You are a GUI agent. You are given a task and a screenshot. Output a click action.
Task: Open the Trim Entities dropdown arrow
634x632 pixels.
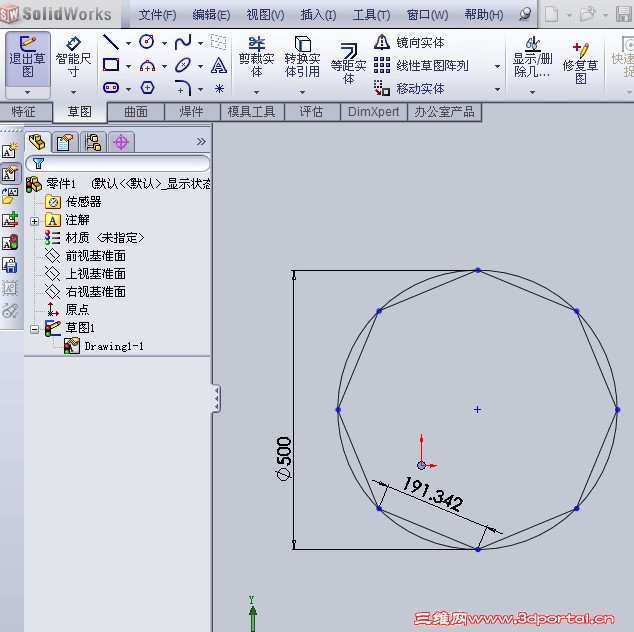coord(256,92)
